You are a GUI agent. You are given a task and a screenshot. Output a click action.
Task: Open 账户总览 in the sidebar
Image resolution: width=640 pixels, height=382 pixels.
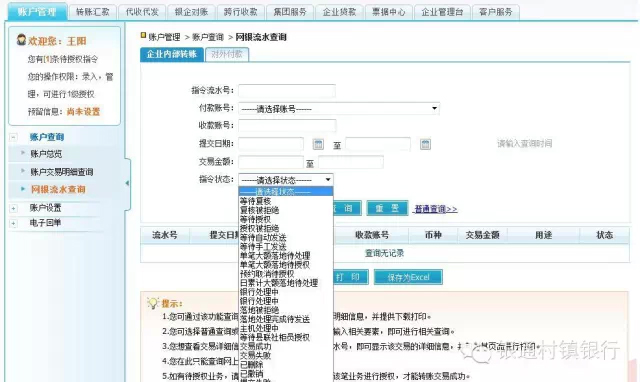[46, 154]
